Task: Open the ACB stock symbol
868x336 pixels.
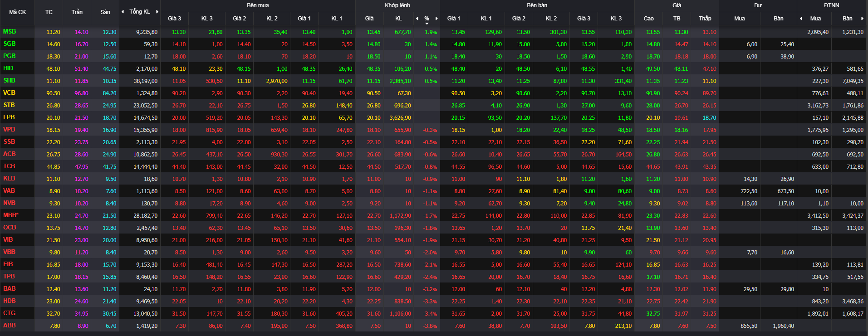Action: click(10, 154)
